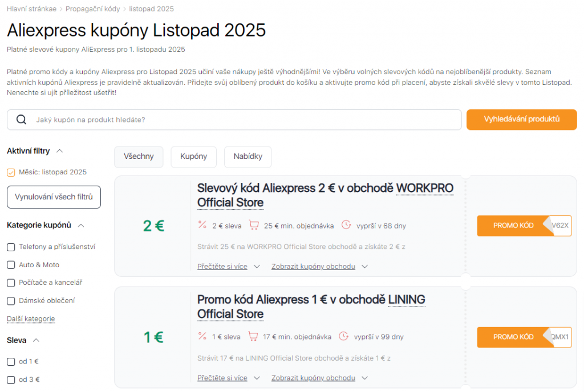584x392 pixels.
Task: Click the clock expiry icon on LINING coupon
Action: tap(344, 336)
